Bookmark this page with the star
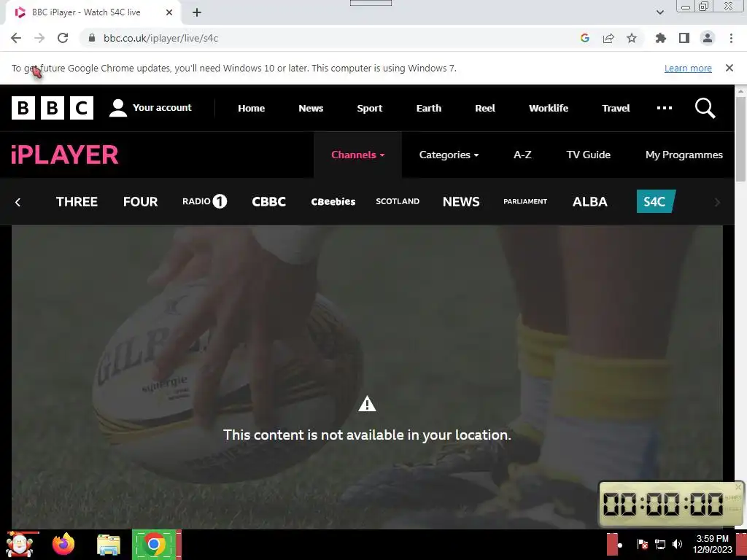Screen dimensions: 747x560 click(632, 38)
